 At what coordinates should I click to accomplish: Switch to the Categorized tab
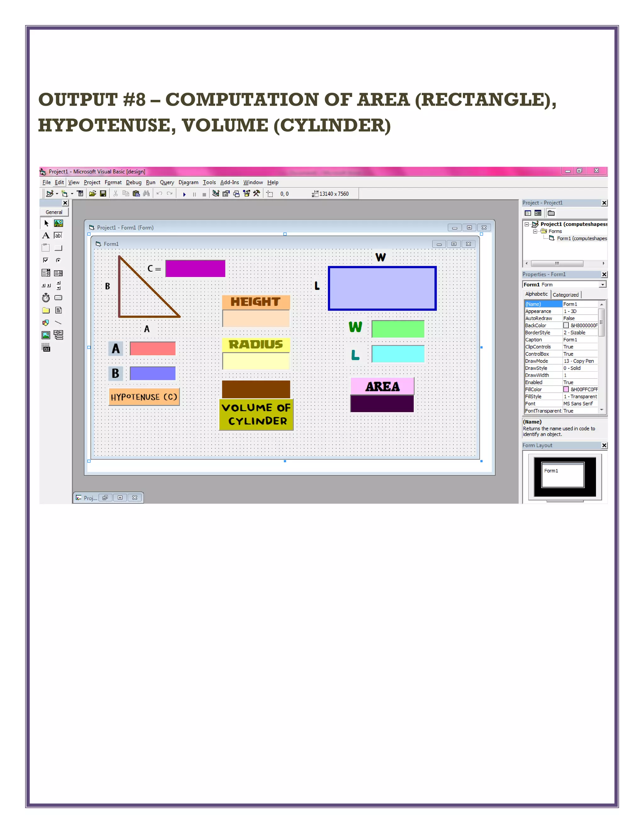point(565,295)
